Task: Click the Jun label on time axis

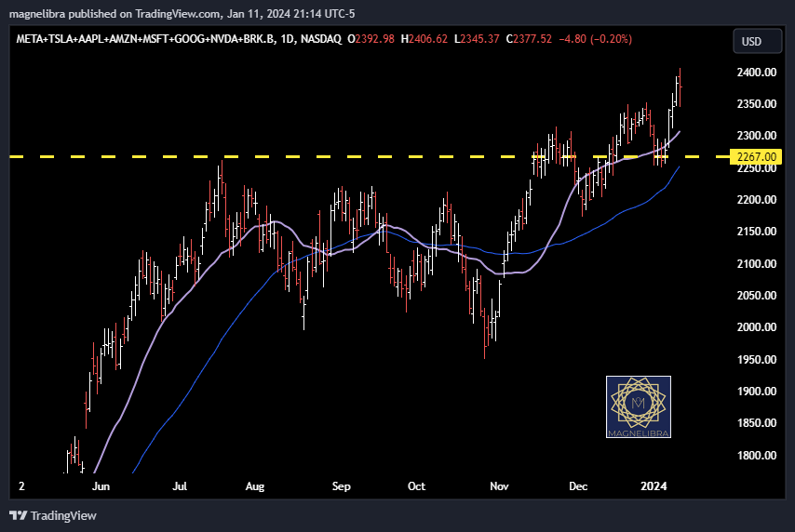Action: coord(101,486)
